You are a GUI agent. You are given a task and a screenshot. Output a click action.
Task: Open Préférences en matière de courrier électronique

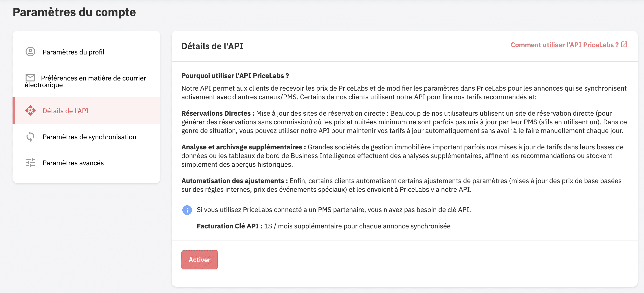(93, 79)
